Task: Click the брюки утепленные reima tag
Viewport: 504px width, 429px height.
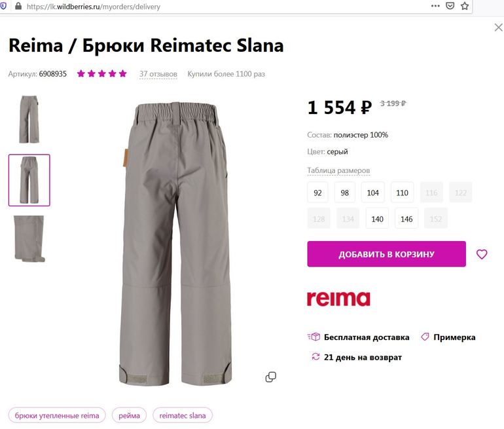Action: (x=57, y=415)
